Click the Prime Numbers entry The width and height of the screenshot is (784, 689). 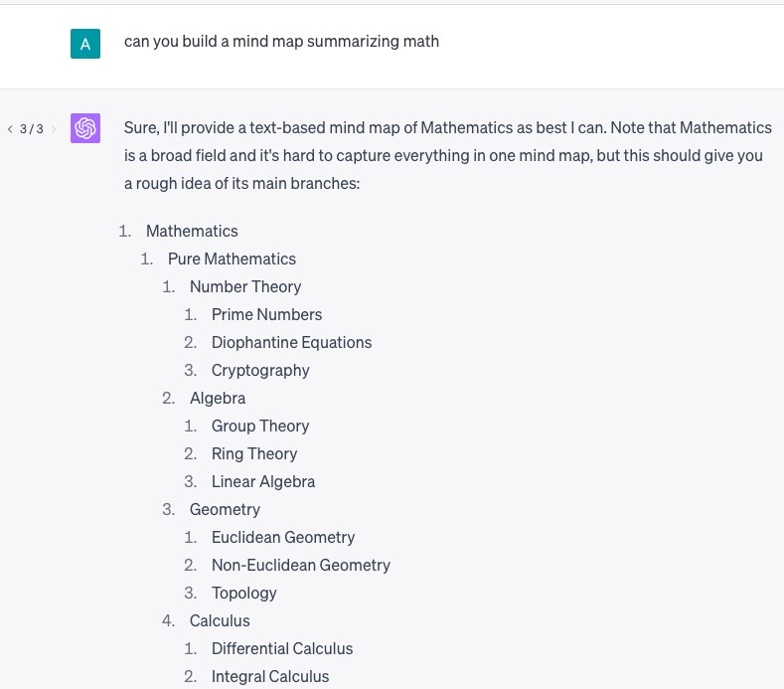click(266, 314)
